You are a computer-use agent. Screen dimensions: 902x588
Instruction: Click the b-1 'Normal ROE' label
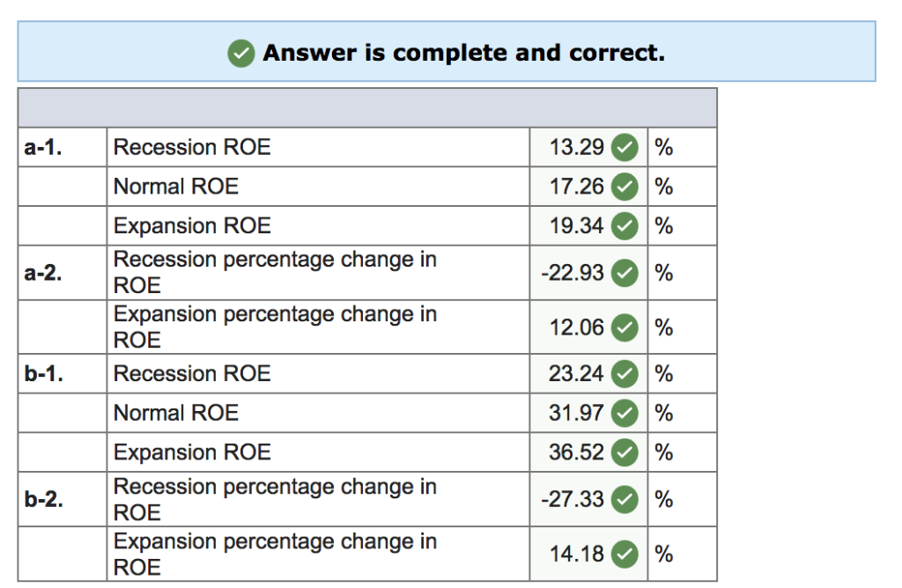pyautogui.click(x=176, y=413)
